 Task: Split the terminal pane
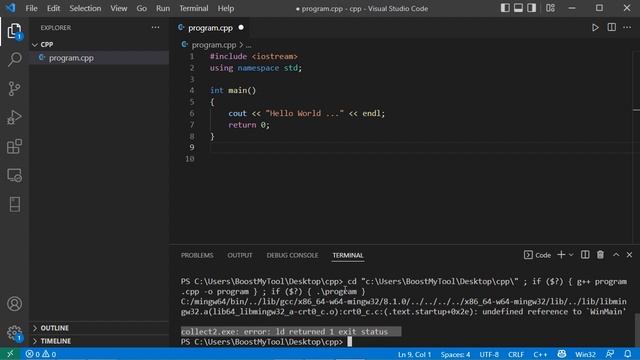585,255
